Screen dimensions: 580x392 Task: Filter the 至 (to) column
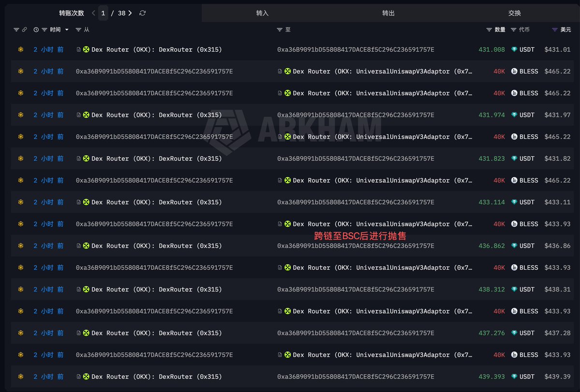[x=280, y=30]
